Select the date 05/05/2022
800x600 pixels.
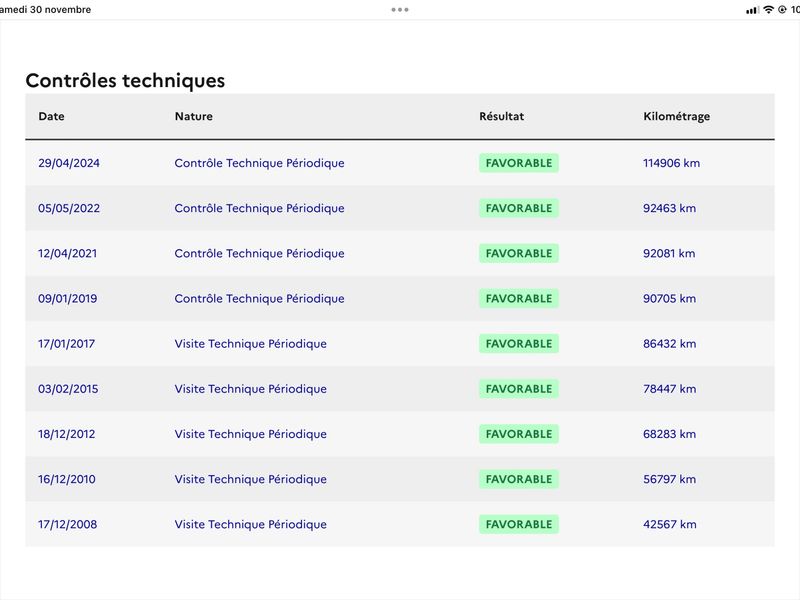click(x=69, y=208)
